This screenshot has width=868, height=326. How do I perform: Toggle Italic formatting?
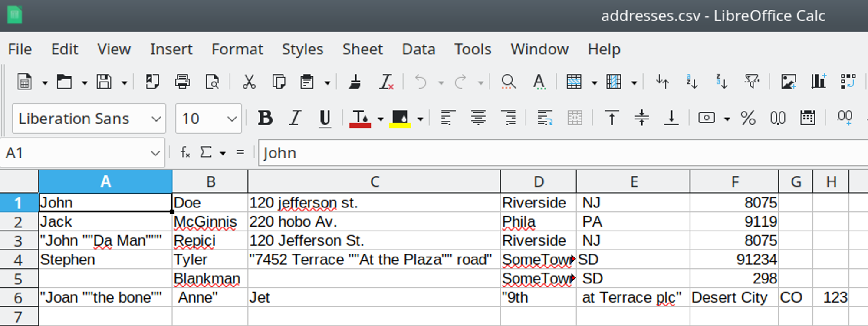coord(295,118)
